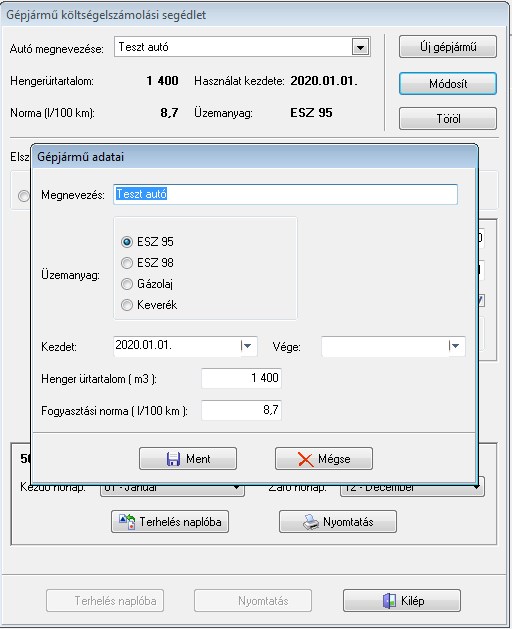This screenshot has height=629, width=512.
Task: Open the Kezdet date picker arrow
Action: coord(248,346)
